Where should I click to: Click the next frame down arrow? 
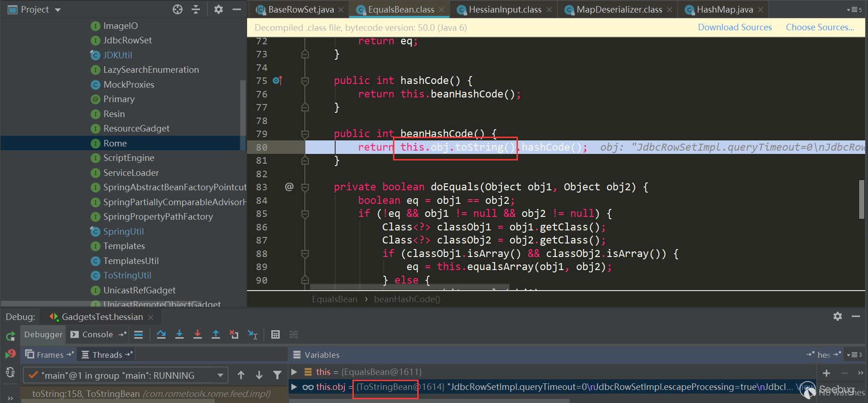click(x=259, y=375)
